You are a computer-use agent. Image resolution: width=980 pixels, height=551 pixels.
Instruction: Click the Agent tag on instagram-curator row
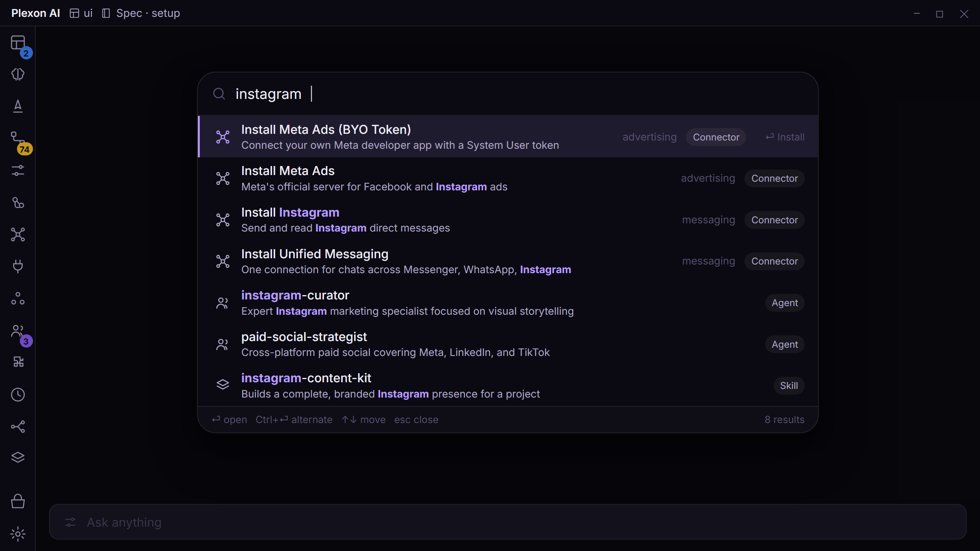coord(785,303)
